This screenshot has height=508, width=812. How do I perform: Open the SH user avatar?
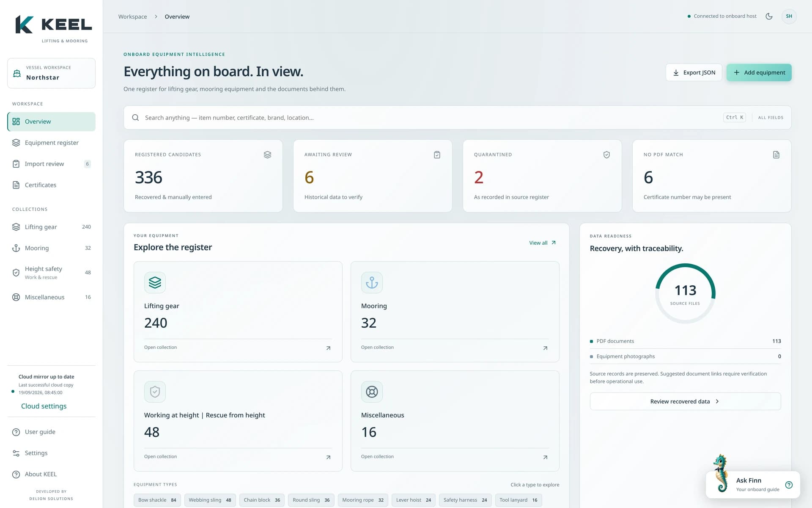(x=789, y=16)
